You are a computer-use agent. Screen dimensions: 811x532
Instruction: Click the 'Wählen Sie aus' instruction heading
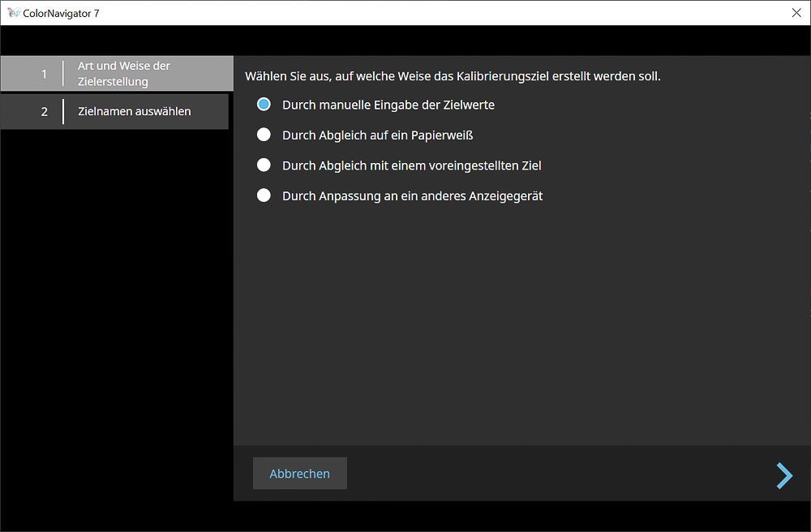pyautogui.click(x=453, y=76)
